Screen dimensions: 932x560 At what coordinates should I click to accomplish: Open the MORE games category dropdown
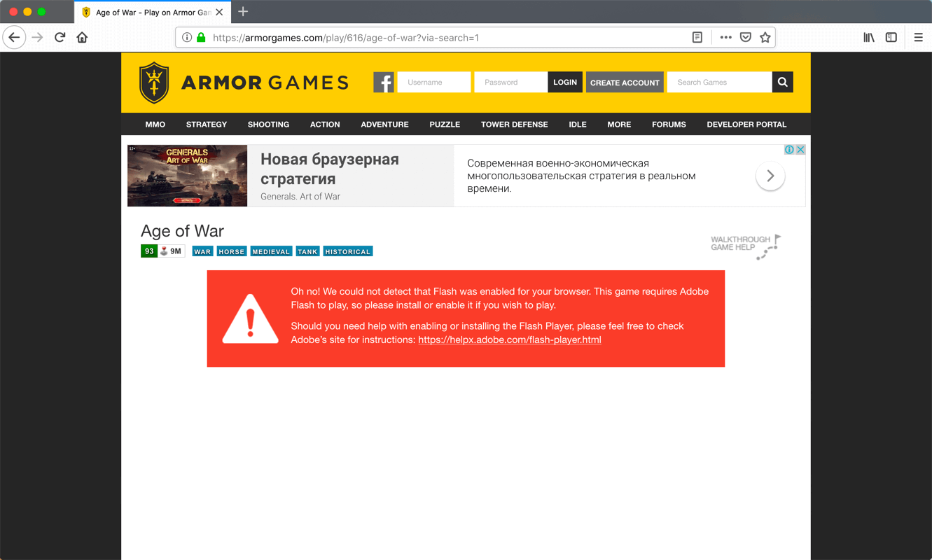click(x=619, y=125)
